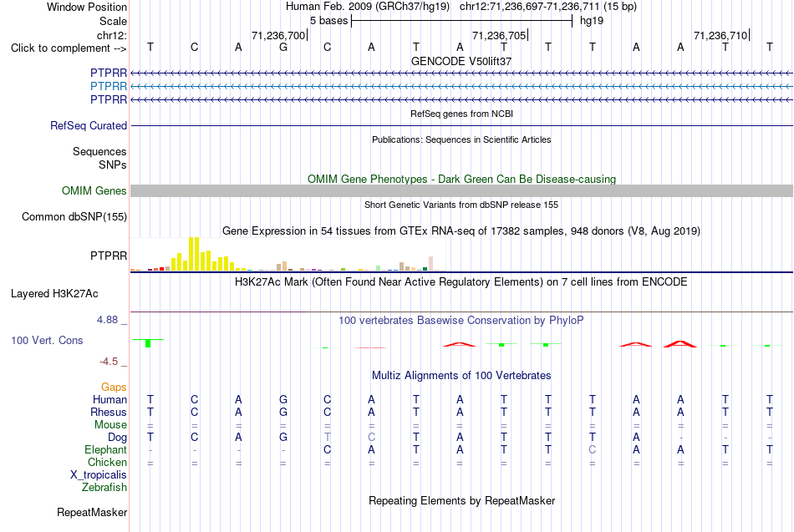Open the GTEx Gene Expression track title

(x=461, y=231)
